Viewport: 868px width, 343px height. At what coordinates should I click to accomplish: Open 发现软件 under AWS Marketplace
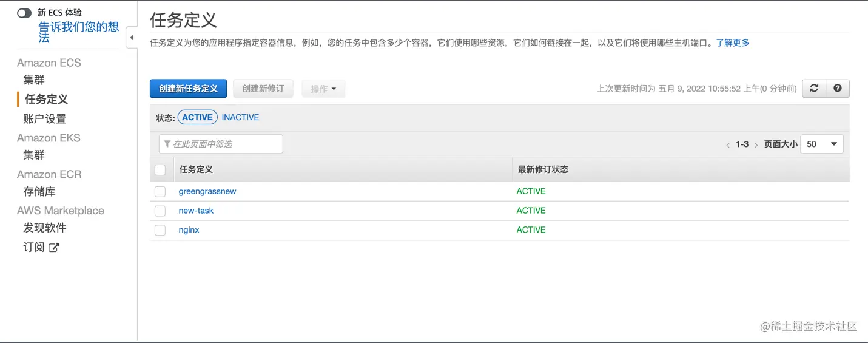tap(45, 228)
